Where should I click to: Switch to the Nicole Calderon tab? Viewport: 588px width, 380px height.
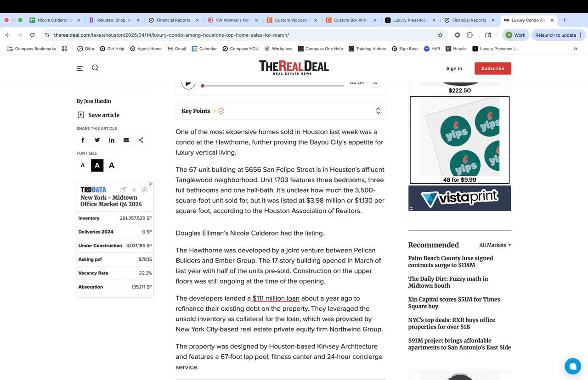(x=55, y=20)
